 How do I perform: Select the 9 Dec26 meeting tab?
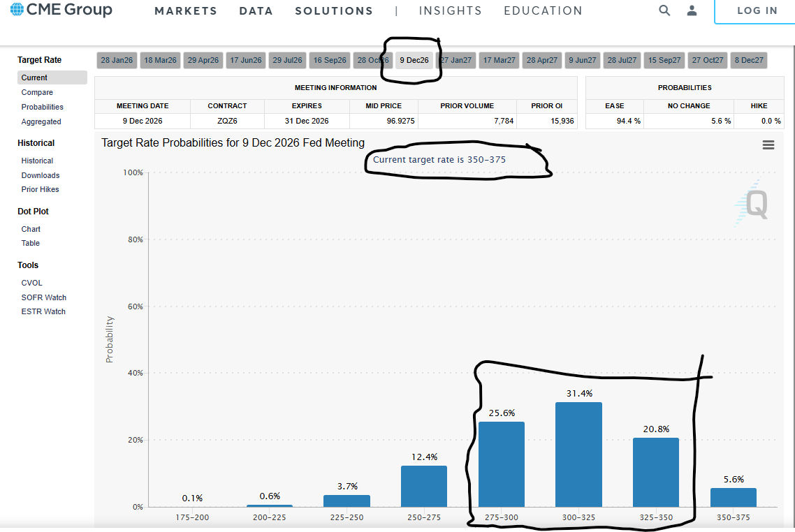[x=414, y=60]
